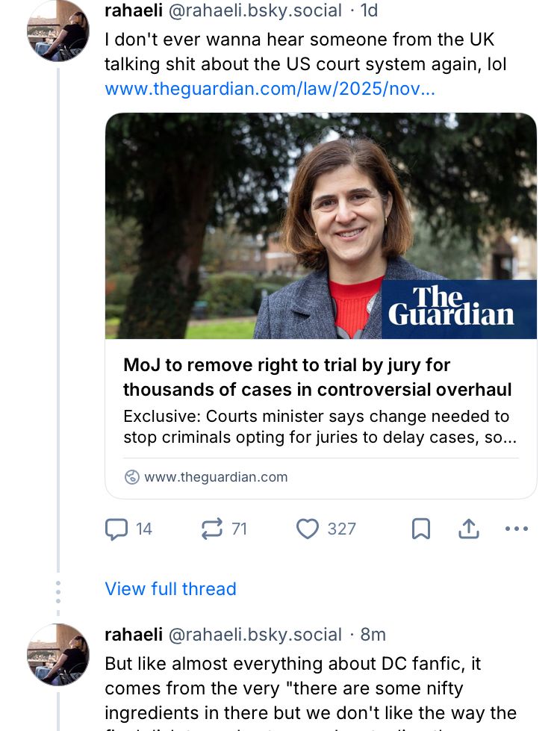This screenshot has height=731, width=560.
Task: Open the three-dot more options menu
Action: pos(516,529)
